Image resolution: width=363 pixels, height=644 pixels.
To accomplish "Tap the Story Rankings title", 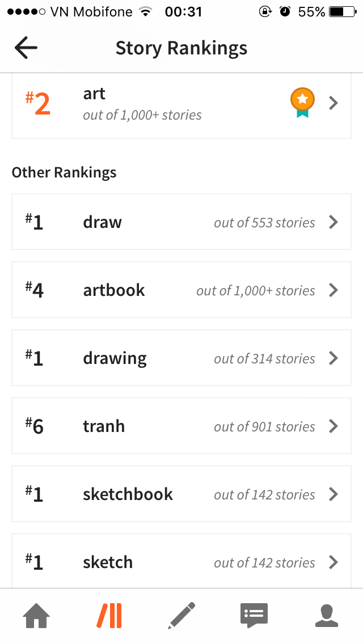I will [181, 48].
